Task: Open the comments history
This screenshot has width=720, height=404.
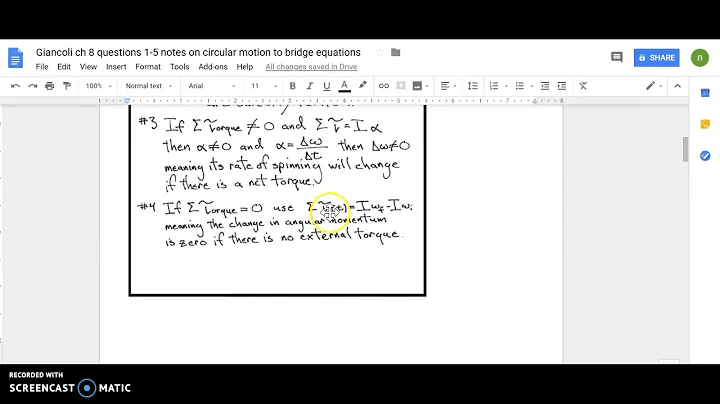Action: [x=617, y=57]
